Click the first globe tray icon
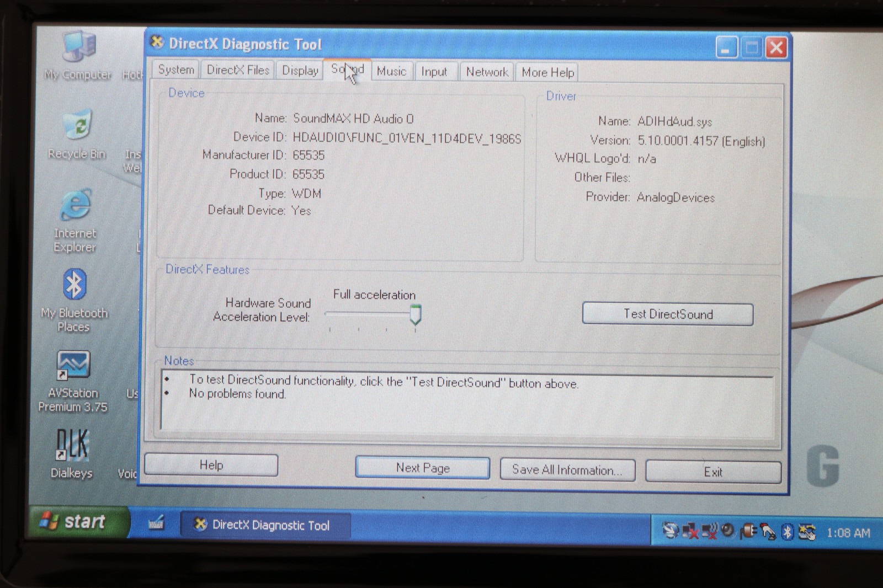883x588 pixels. pos(671,531)
